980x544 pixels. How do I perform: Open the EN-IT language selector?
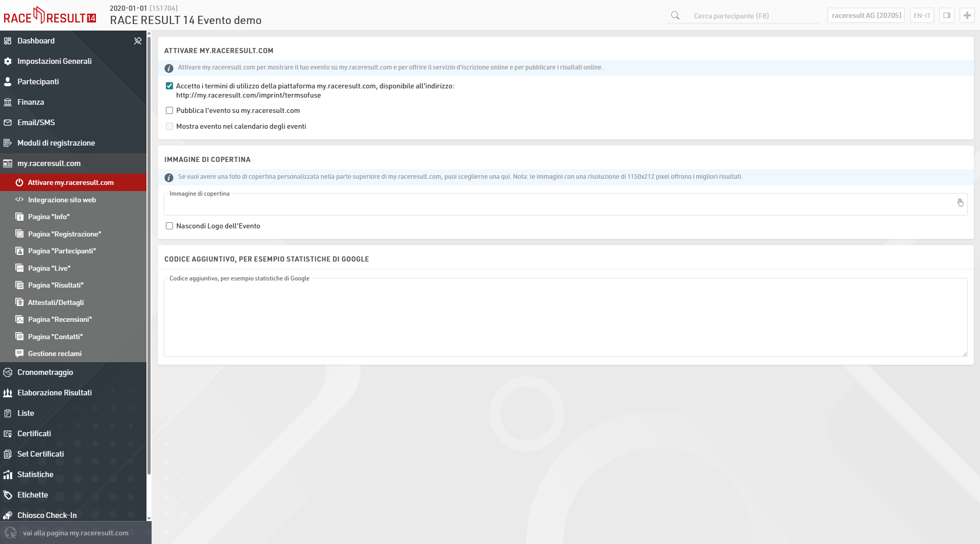pos(921,16)
